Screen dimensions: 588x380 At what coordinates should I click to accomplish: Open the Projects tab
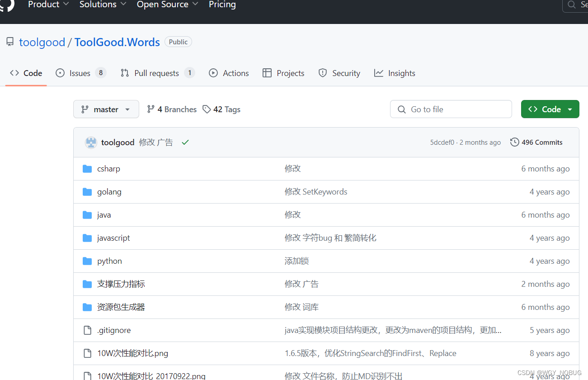pyautogui.click(x=283, y=73)
